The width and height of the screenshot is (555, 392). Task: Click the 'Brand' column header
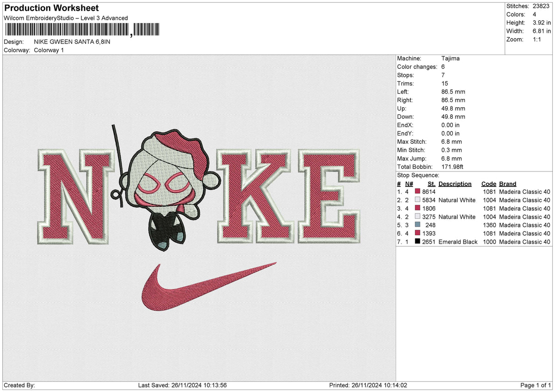[x=508, y=184]
